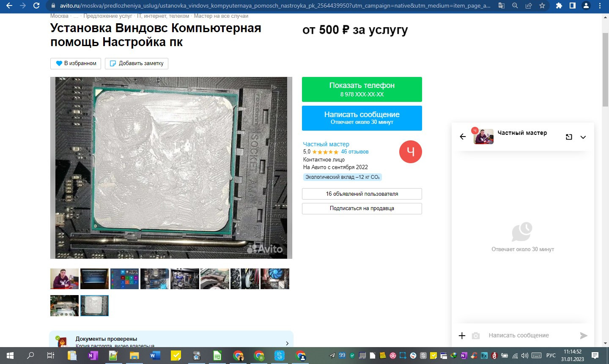This screenshot has height=364, width=609.
Task: Share this page via the share icon
Action: 529,6
